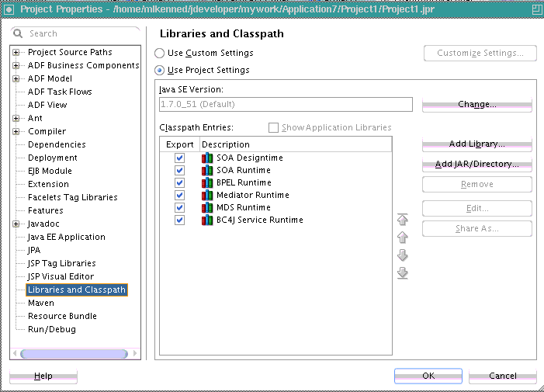Viewport: 544px width, 392px height.
Task: Open Run/Debug settings page
Action: pyautogui.click(x=52, y=329)
